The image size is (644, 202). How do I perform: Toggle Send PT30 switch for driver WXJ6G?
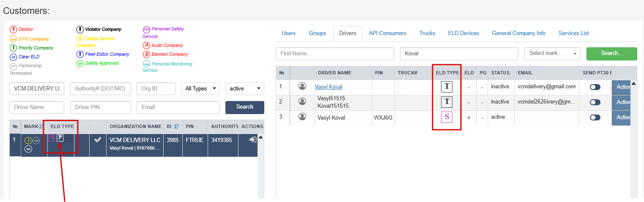595,117
